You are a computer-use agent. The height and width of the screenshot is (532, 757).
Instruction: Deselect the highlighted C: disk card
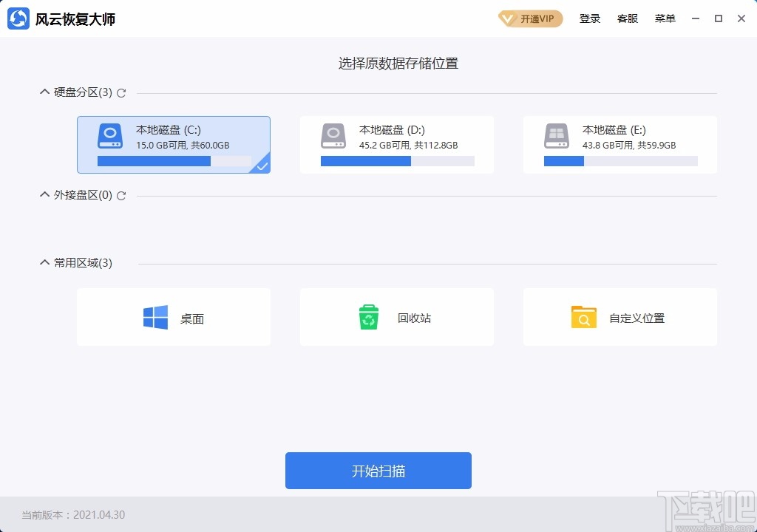coord(174,144)
